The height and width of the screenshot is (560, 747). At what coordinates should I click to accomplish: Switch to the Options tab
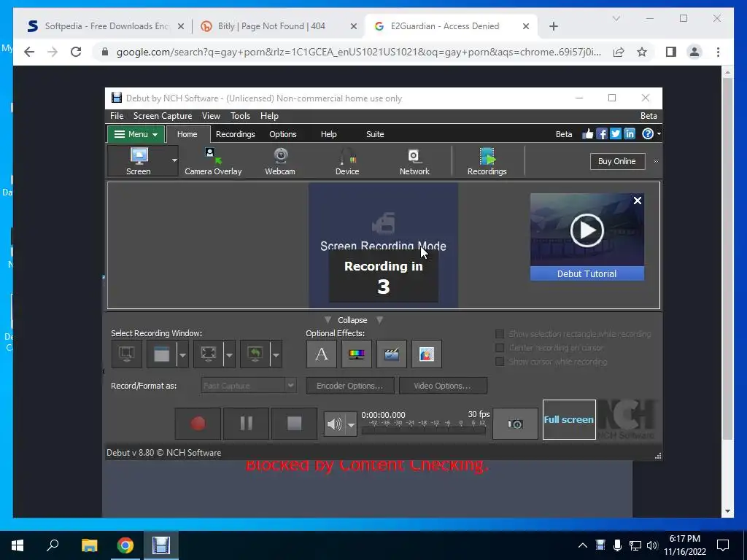tap(283, 134)
